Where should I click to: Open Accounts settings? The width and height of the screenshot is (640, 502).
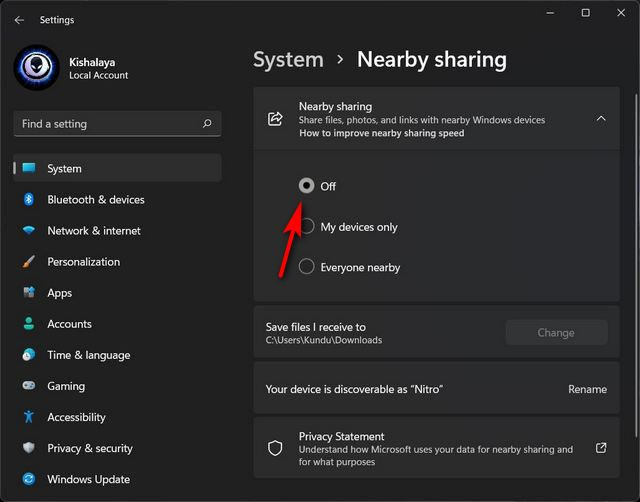pyautogui.click(x=118, y=324)
